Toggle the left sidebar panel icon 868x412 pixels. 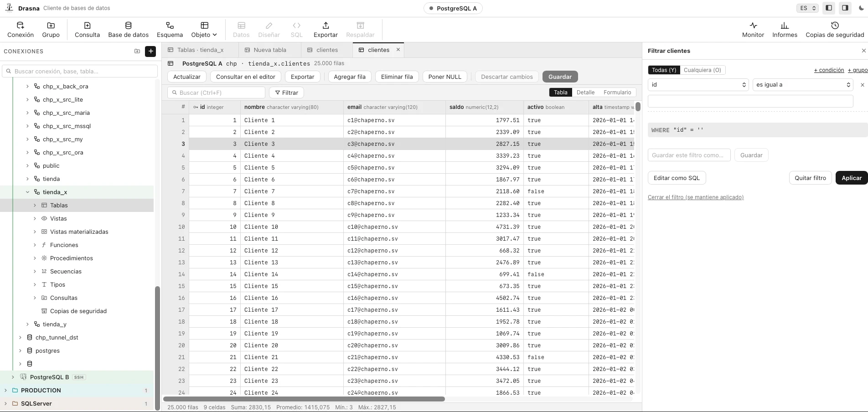coord(829,8)
